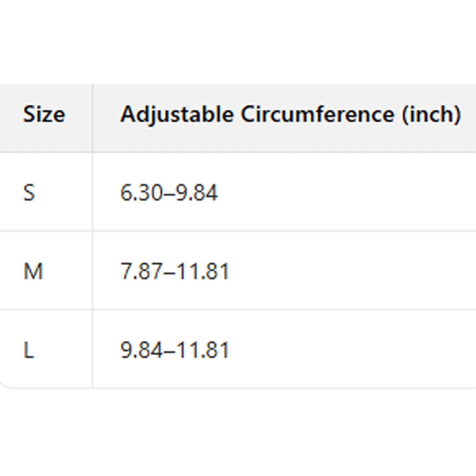The width and height of the screenshot is (476, 476).
Task: Click the blank white area above the table
Action: [238, 40]
